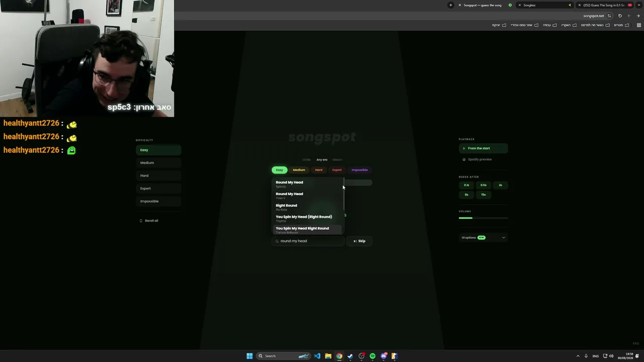This screenshot has width=644, height=362.
Task: Set guess after to 15s
Action: pos(484,195)
